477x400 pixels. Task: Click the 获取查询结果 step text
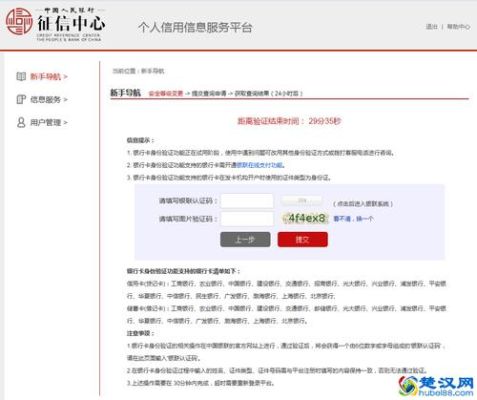point(252,93)
